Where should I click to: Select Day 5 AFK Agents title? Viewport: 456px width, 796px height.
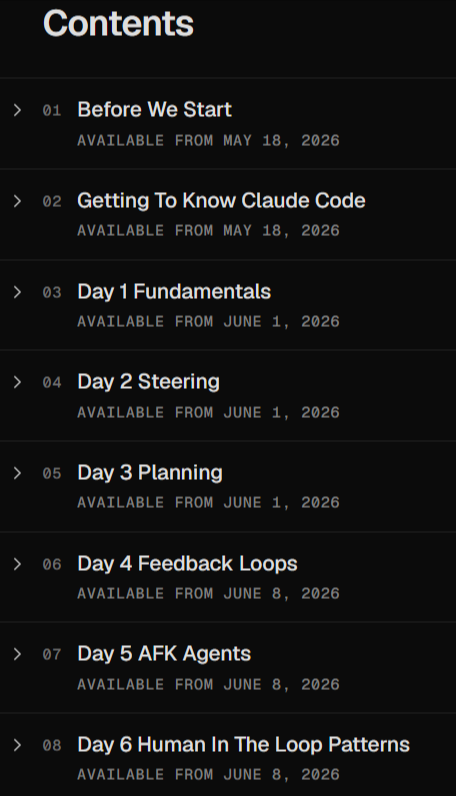164,654
